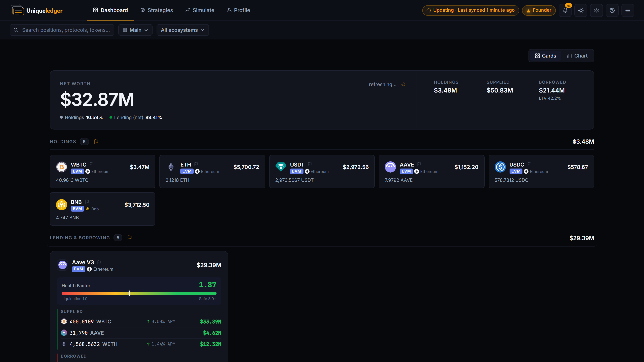
Task: Click the crossed-circle icon in header
Action: (612, 10)
